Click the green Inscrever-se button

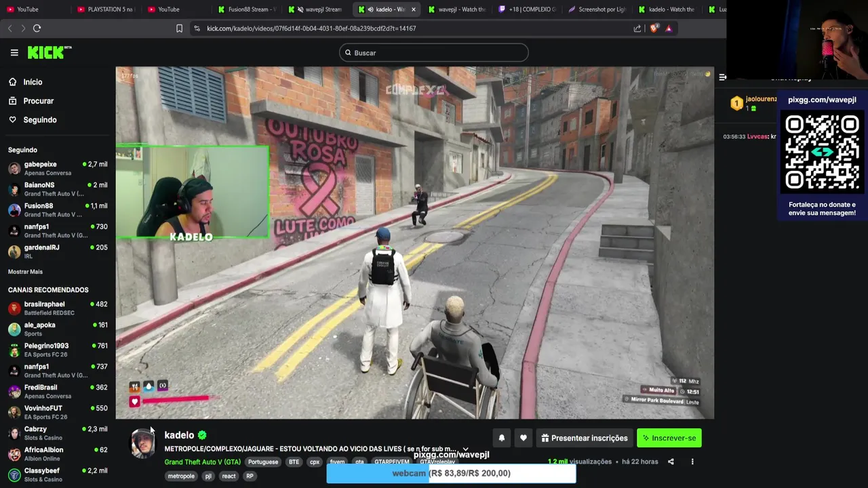pyautogui.click(x=669, y=438)
